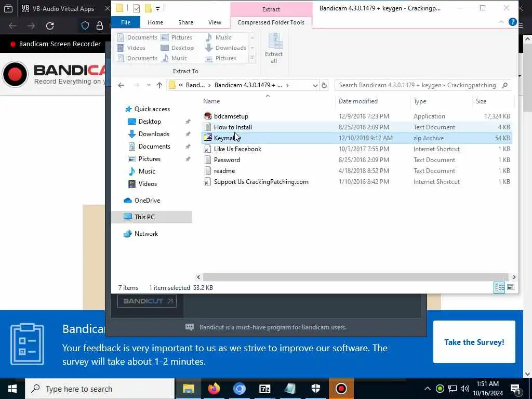Open Chromium browser from the taskbar
532x399 pixels.
[x=239, y=389]
